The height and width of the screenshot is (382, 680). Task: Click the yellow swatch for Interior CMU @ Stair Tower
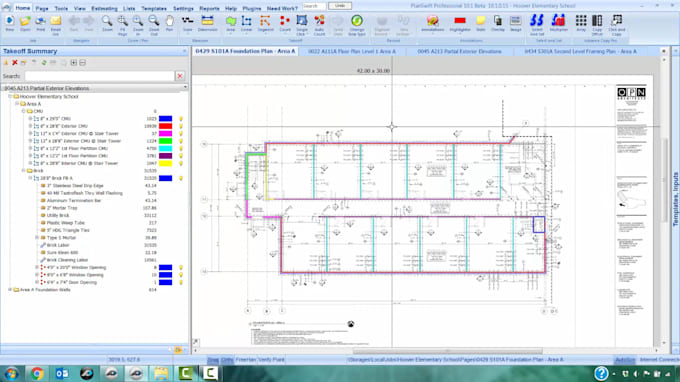click(165, 163)
